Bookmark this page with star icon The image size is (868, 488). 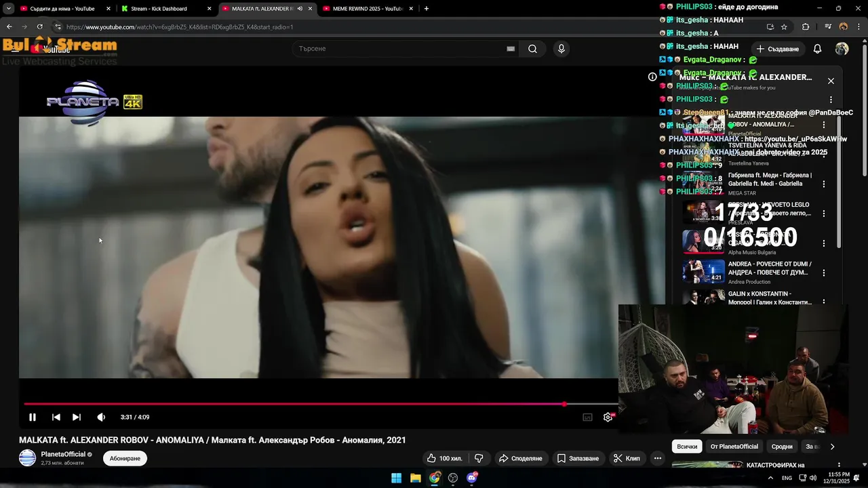pos(784,27)
